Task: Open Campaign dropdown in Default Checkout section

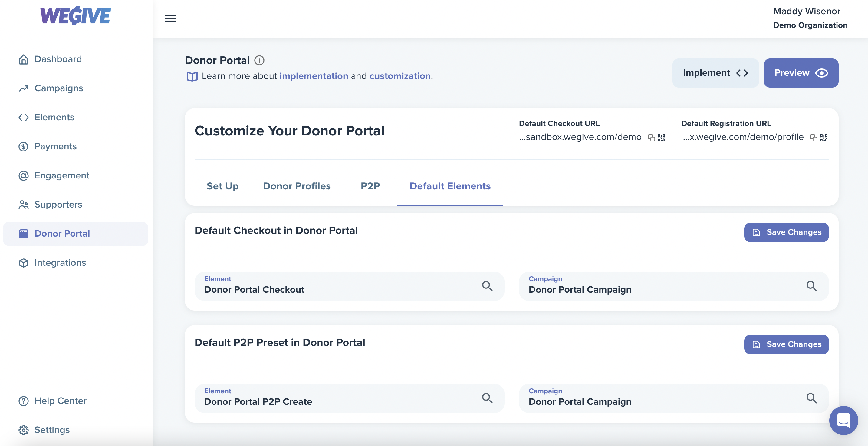Action: 674,286
